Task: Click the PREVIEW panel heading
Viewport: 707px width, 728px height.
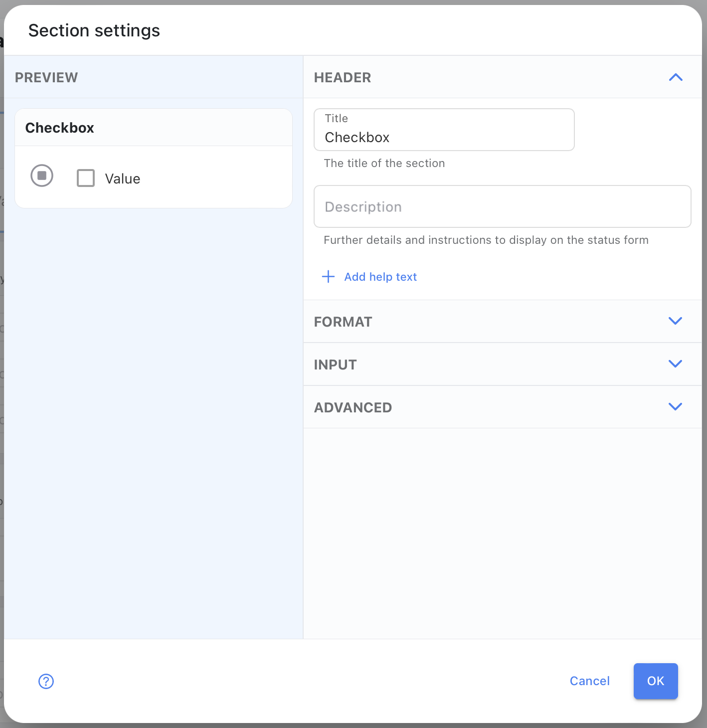Action: tap(46, 77)
